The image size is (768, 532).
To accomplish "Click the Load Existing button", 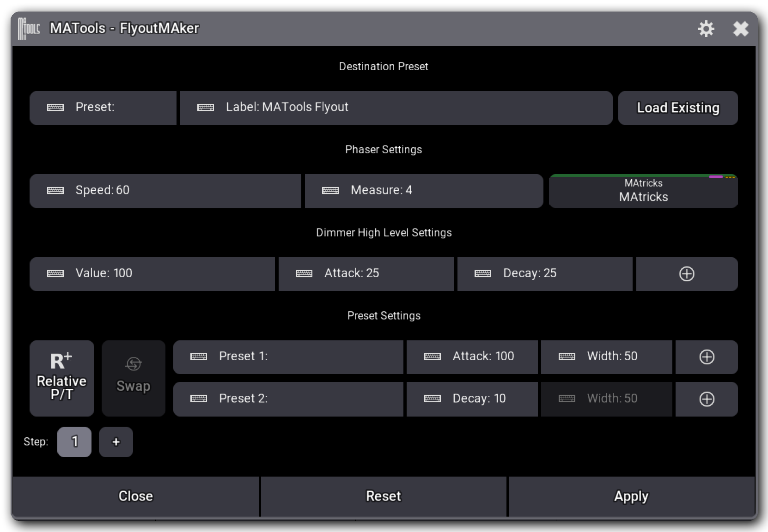I will (x=678, y=108).
